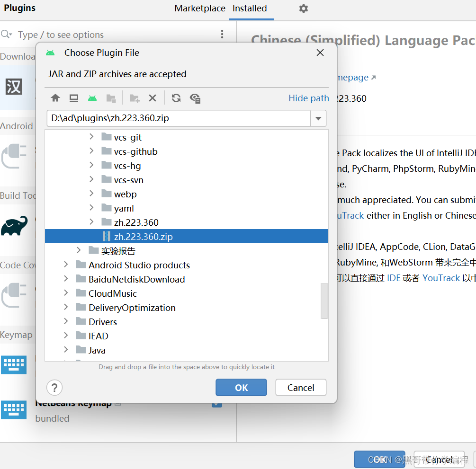
Task: Toggle show hidden files icon
Action: pyautogui.click(x=195, y=98)
